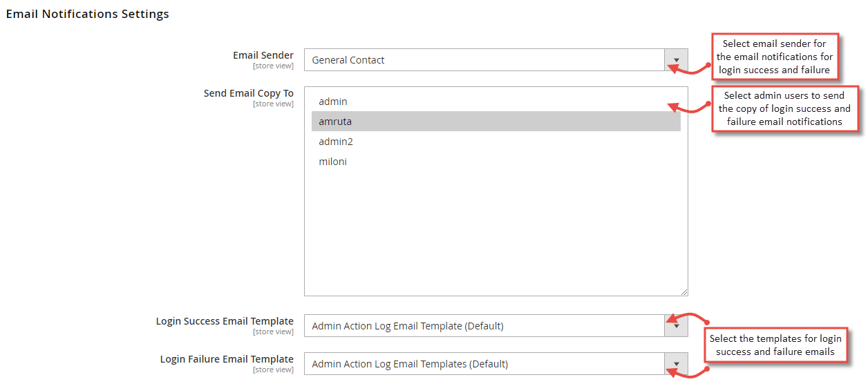Screen dimensions: 868x384
Task: Click the 'Email Notifications Settings' section heading
Action: pos(87,14)
